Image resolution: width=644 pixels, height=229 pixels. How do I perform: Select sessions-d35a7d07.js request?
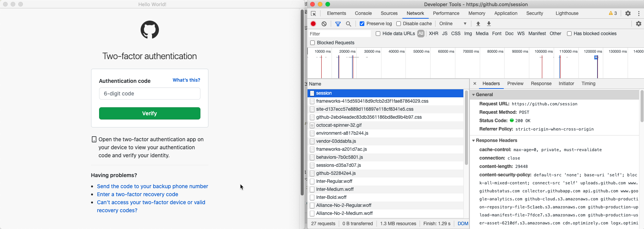(x=385, y=165)
